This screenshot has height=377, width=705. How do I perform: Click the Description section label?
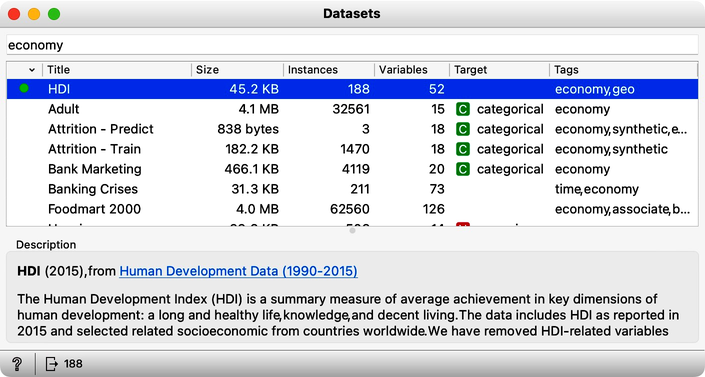[46, 245]
